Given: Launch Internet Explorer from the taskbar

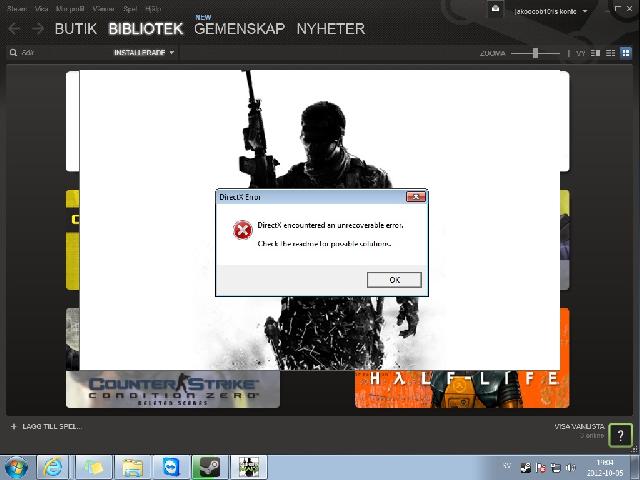Looking at the screenshot, I should pyautogui.click(x=53, y=468).
